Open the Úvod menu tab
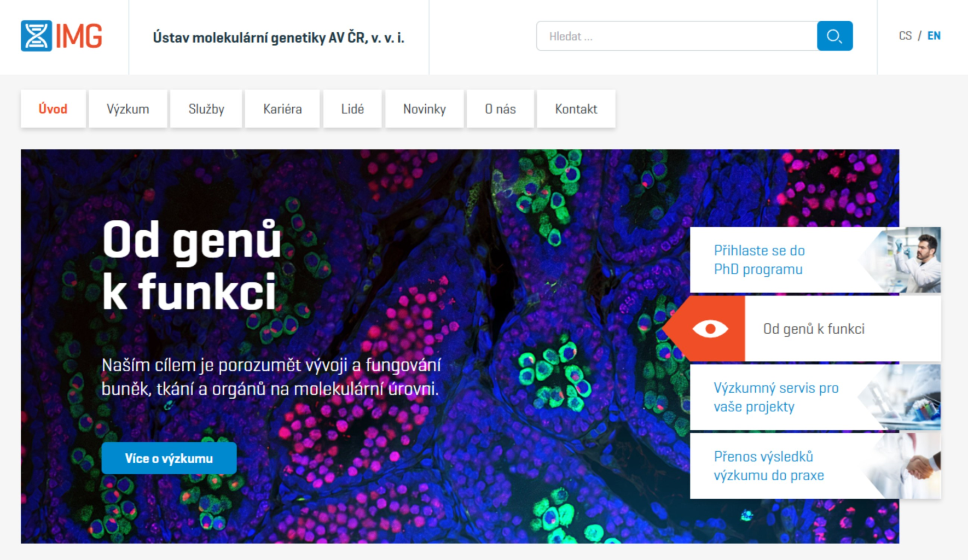The height and width of the screenshot is (560, 968). (53, 109)
